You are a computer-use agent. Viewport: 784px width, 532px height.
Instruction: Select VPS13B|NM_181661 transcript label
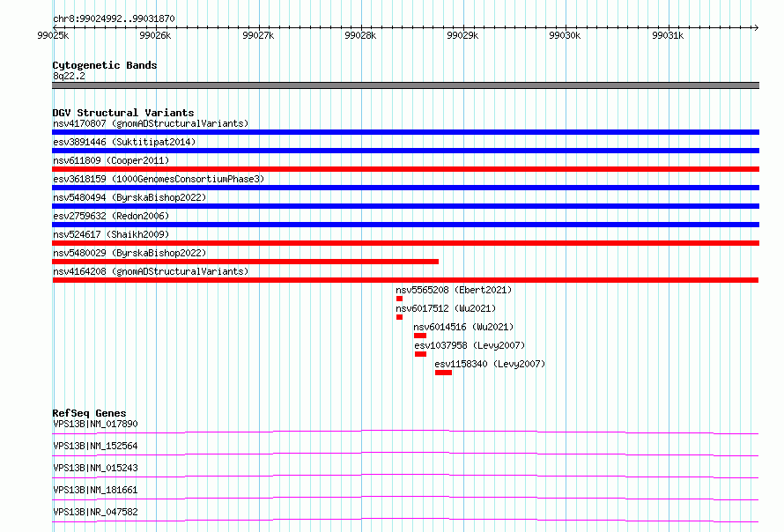coord(95,490)
